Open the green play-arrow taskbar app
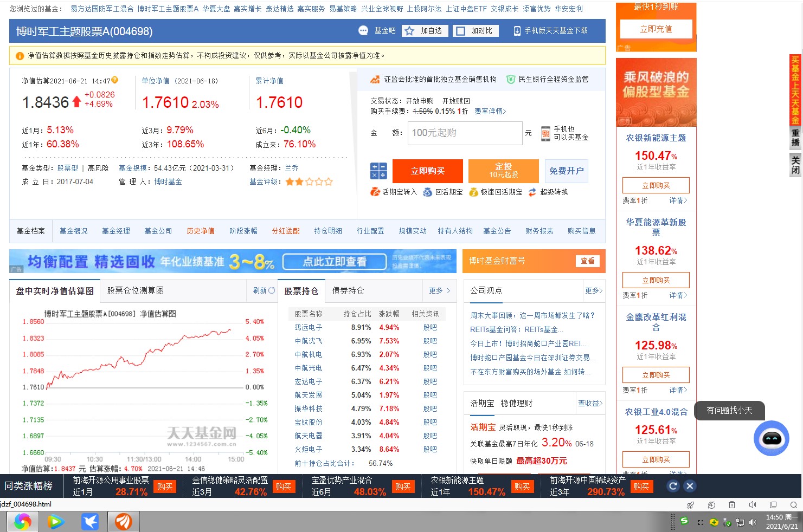Screen dimensions: 803x532 56,522
